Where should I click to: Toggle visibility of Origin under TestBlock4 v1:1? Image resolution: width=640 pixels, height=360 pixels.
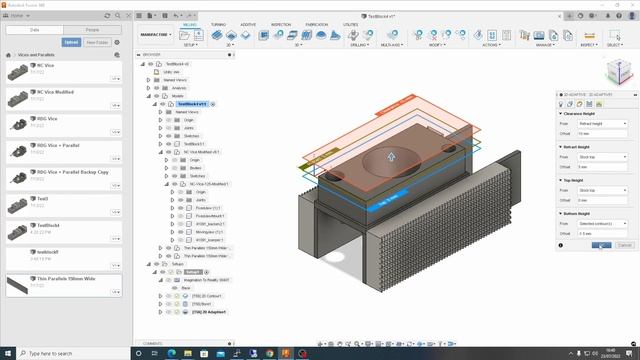169,120
